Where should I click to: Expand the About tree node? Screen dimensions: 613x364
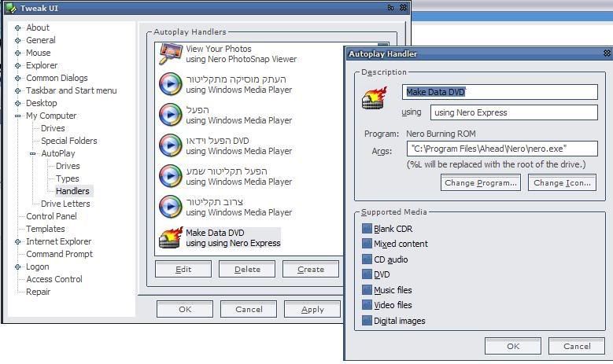tap(17, 28)
